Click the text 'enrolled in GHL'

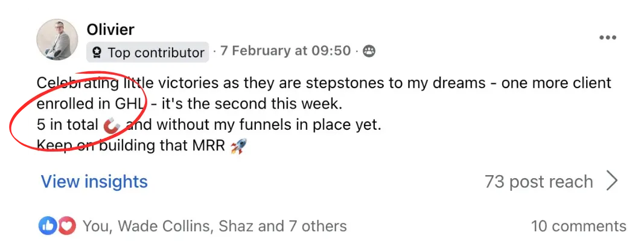click(91, 104)
